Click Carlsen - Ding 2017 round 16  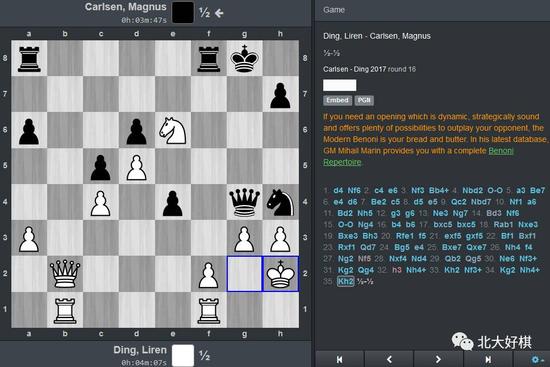click(369, 69)
